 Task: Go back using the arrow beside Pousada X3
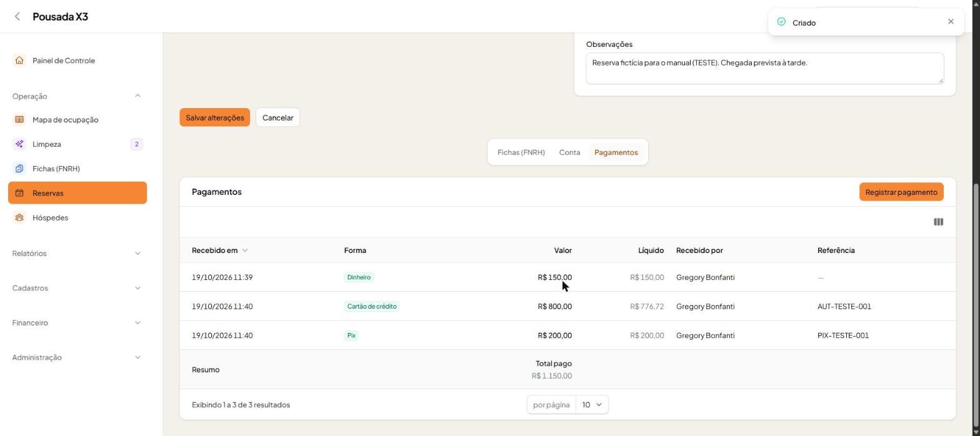click(17, 17)
